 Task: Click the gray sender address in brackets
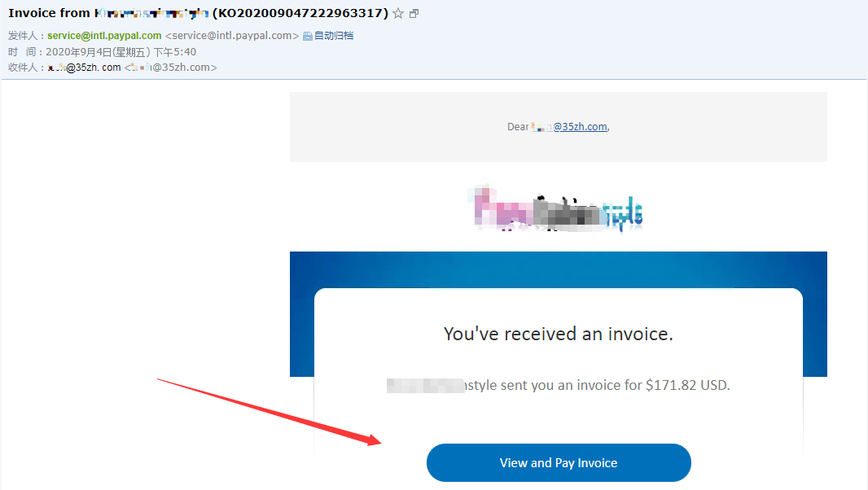click(x=232, y=36)
